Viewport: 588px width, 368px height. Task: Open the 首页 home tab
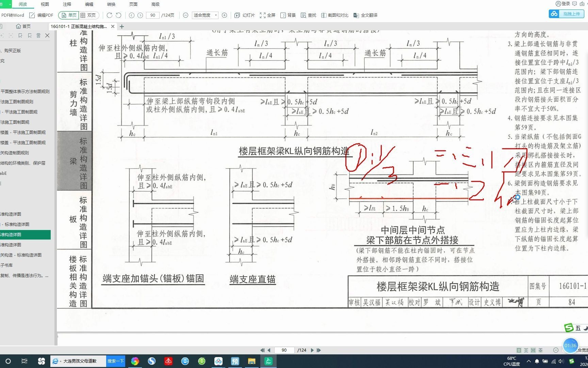pos(23,26)
